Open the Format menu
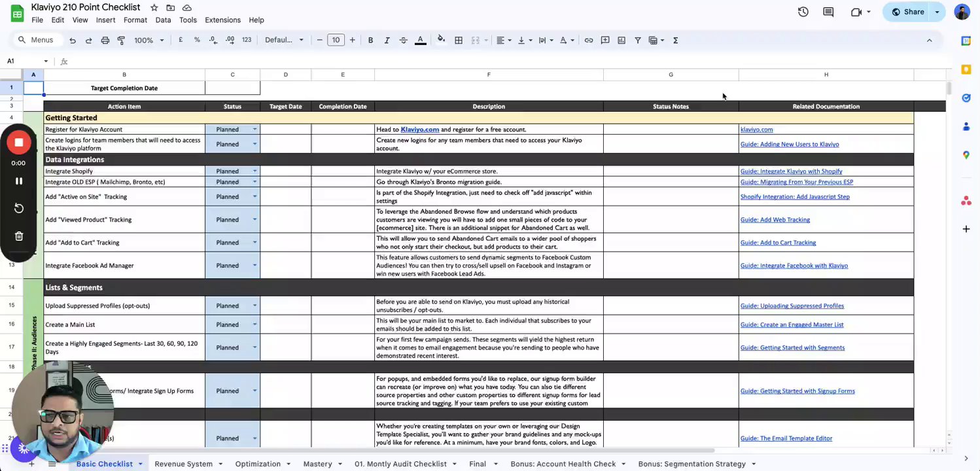Screen dimensions: 980x471 pos(135,20)
